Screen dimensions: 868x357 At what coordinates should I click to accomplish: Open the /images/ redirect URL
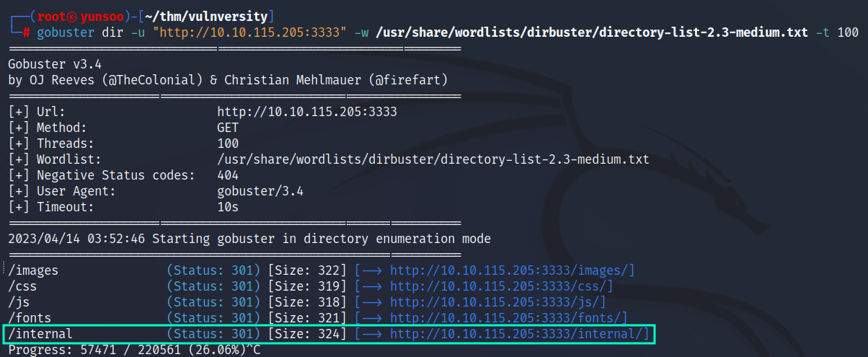[510, 271]
